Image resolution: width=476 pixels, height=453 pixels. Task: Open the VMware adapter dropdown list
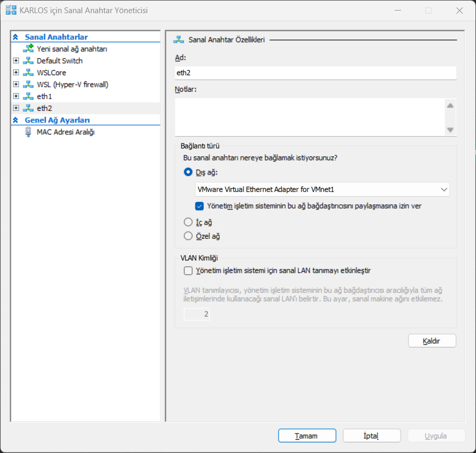[443, 189]
